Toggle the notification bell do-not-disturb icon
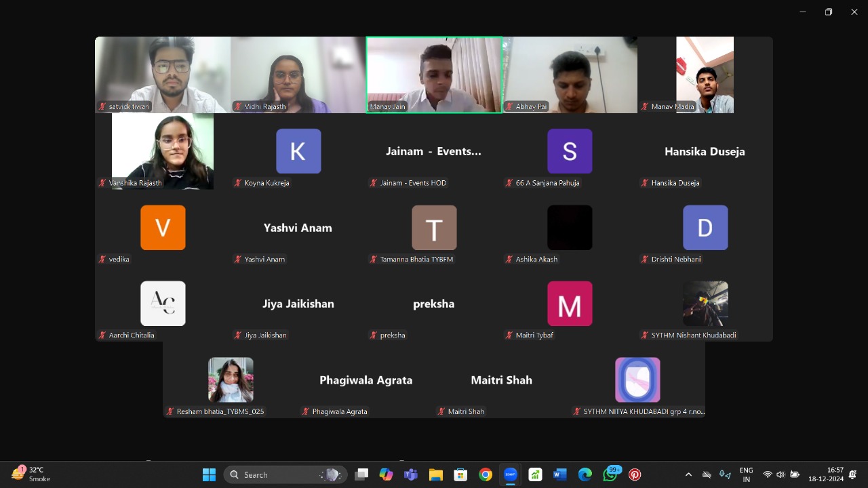 point(852,474)
